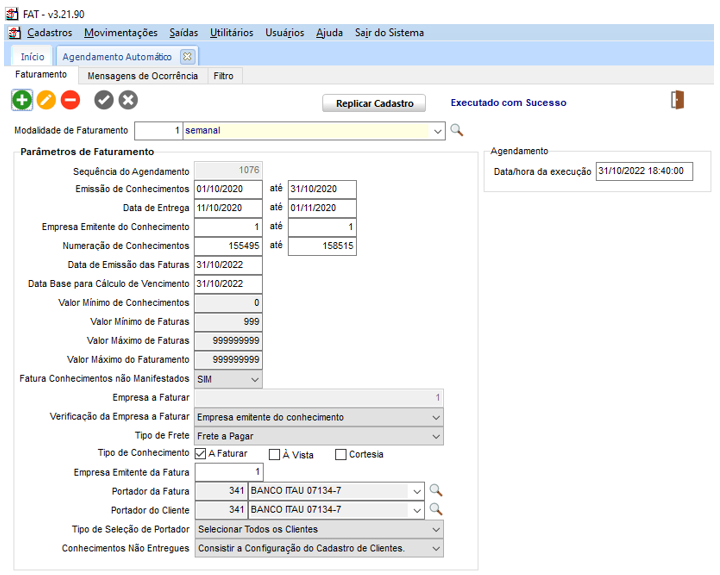The height and width of the screenshot is (575, 720).
Task: Check the Cortesia checkbox
Action: pos(341,454)
